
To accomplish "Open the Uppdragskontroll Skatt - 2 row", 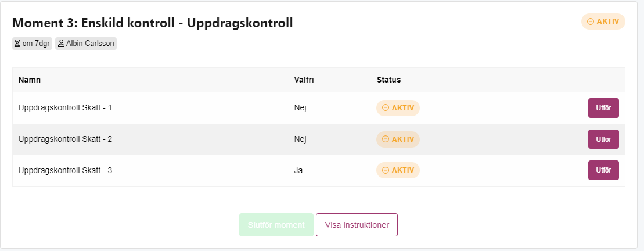I will (x=319, y=139).
